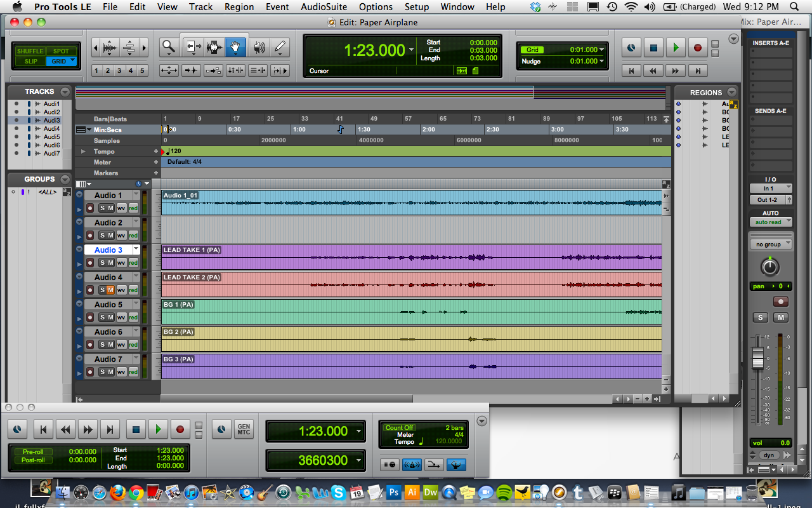Toggle Mirrored MIDI Editing button
812x508 pixels.
(213, 70)
